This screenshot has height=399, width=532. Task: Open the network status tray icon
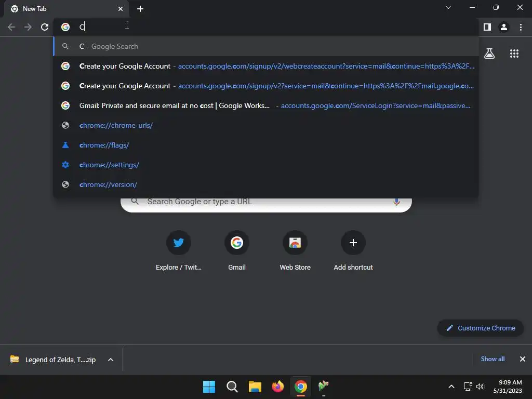[468, 387]
